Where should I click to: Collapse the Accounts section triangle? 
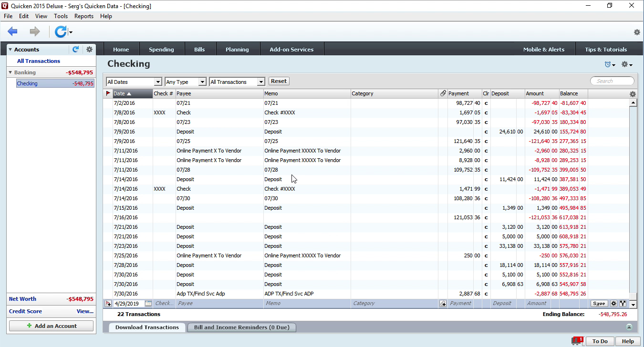pos(10,50)
